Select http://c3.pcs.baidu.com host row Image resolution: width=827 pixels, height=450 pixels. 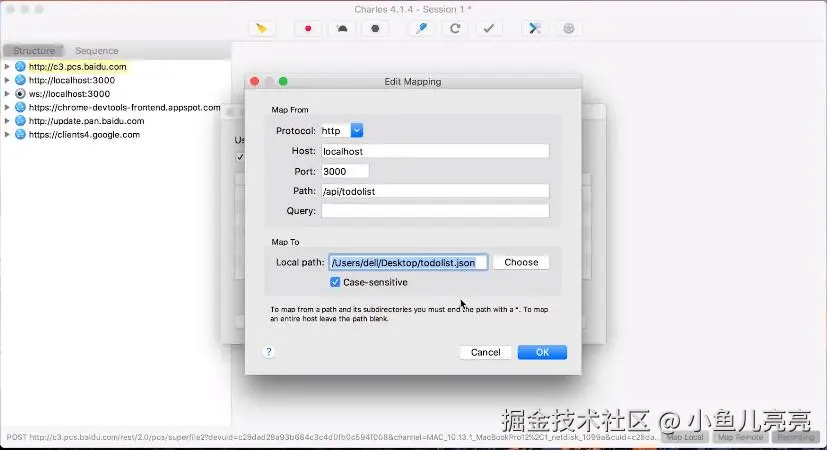click(x=78, y=66)
